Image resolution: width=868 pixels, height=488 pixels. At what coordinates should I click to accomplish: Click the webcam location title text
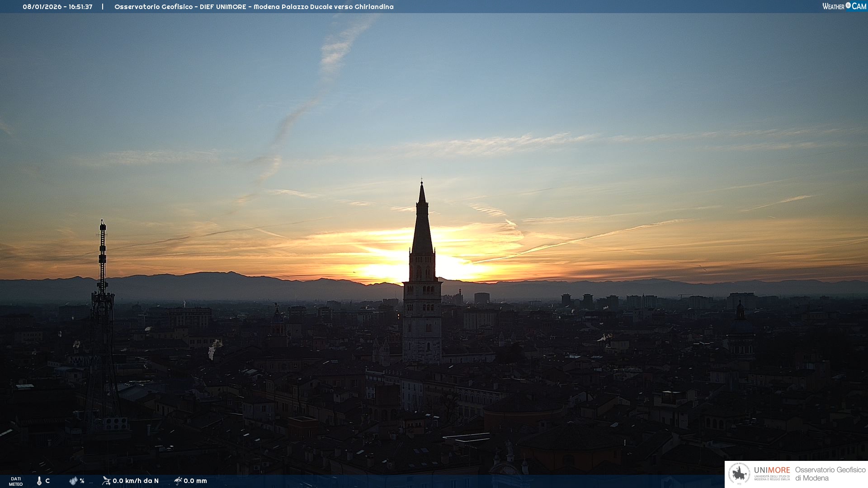tap(254, 7)
